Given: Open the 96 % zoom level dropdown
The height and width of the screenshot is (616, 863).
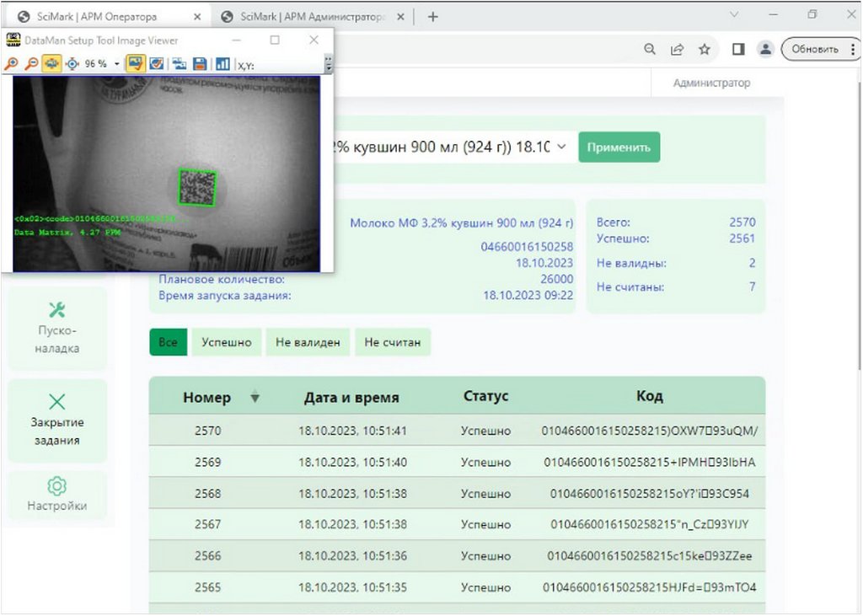Looking at the screenshot, I should tap(116, 64).
